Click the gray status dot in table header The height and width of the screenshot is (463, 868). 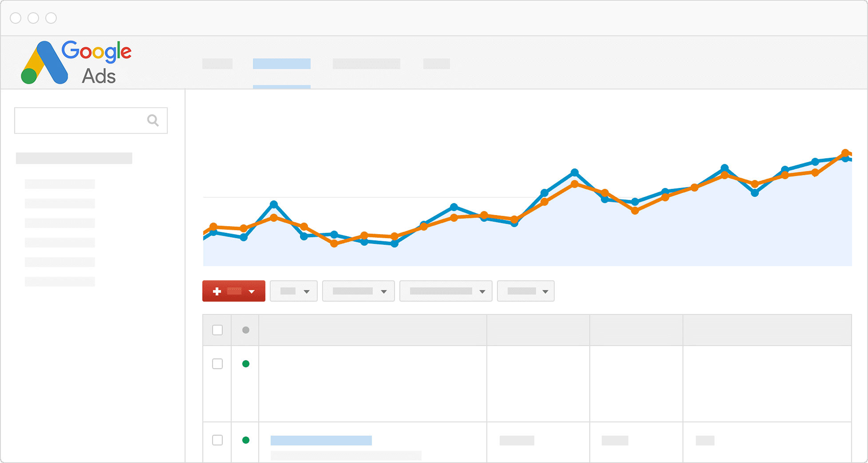pyautogui.click(x=246, y=330)
